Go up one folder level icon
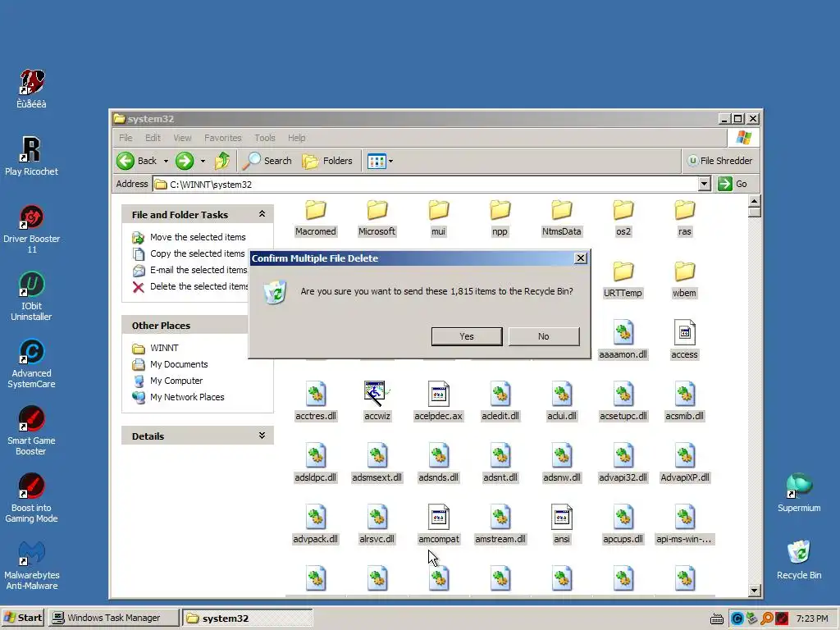This screenshot has height=630, width=840. point(221,161)
